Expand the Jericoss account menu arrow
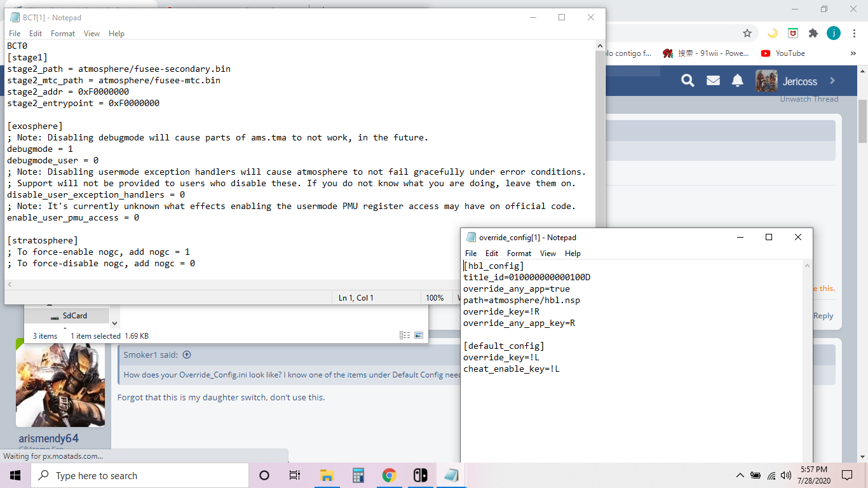The image size is (868, 488). tap(832, 81)
